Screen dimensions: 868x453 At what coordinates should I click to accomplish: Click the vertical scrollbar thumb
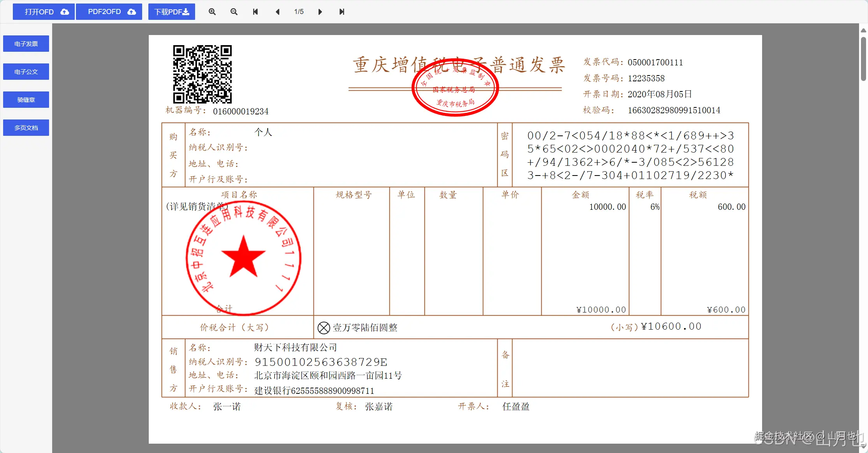(863, 58)
